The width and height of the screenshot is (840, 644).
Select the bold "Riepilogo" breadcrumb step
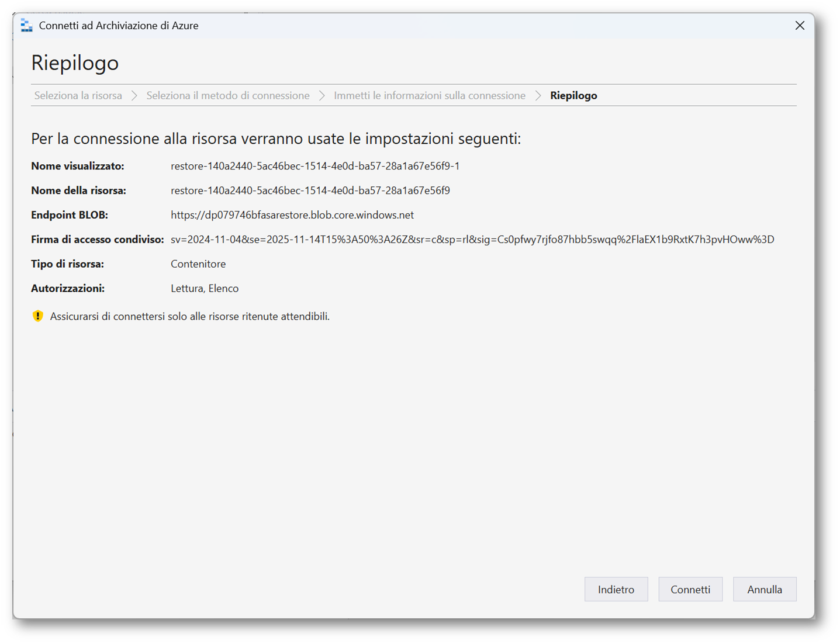(x=573, y=96)
